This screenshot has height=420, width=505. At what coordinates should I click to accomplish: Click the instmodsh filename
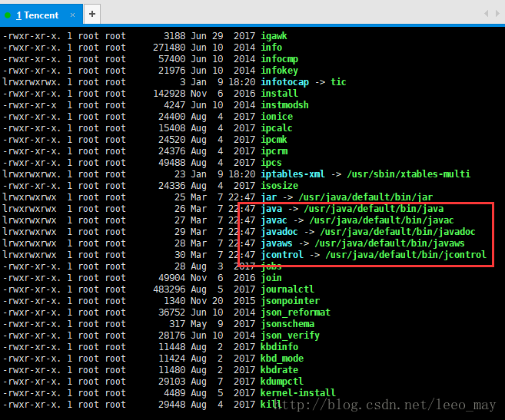coord(284,105)
